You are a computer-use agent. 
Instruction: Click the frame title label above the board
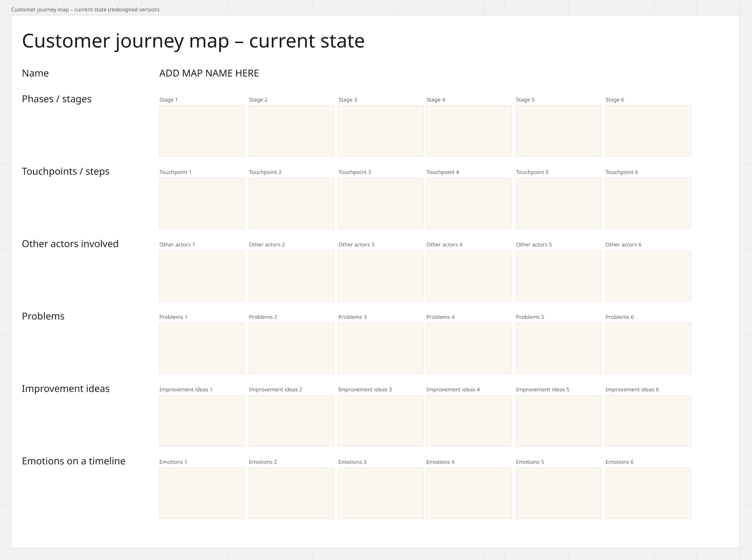tap(85, 9)
